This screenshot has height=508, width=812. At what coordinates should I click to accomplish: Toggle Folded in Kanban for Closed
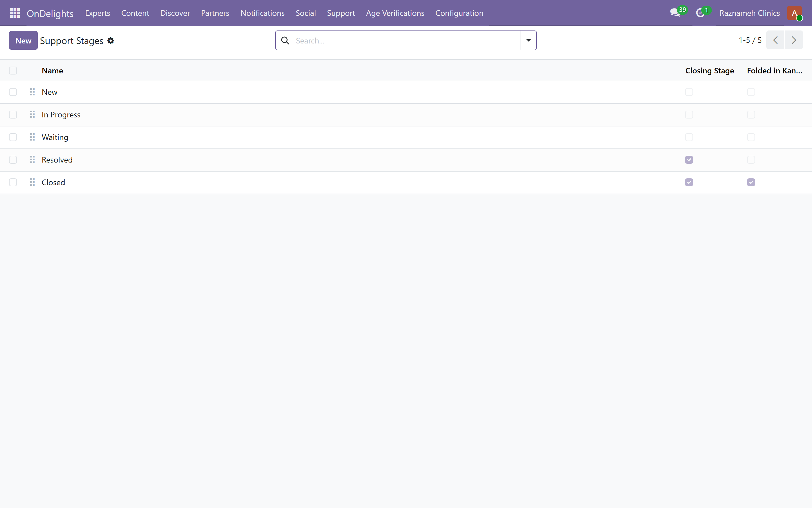point(751,182)
